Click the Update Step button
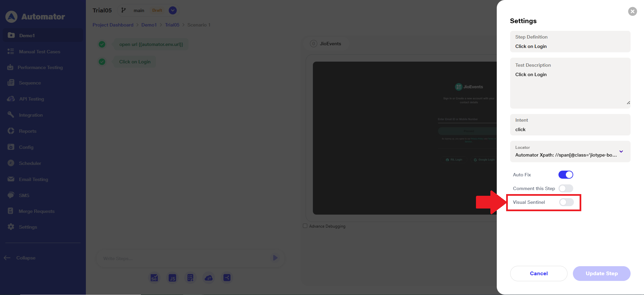 601,274
